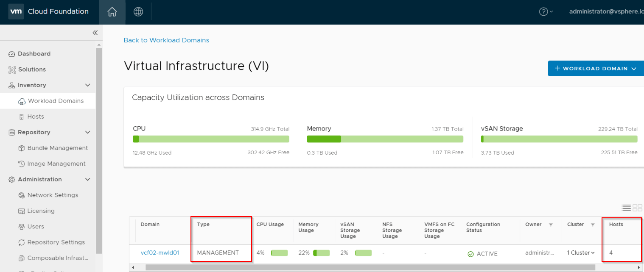Click the Hosts column header

[x=616, y=225]
